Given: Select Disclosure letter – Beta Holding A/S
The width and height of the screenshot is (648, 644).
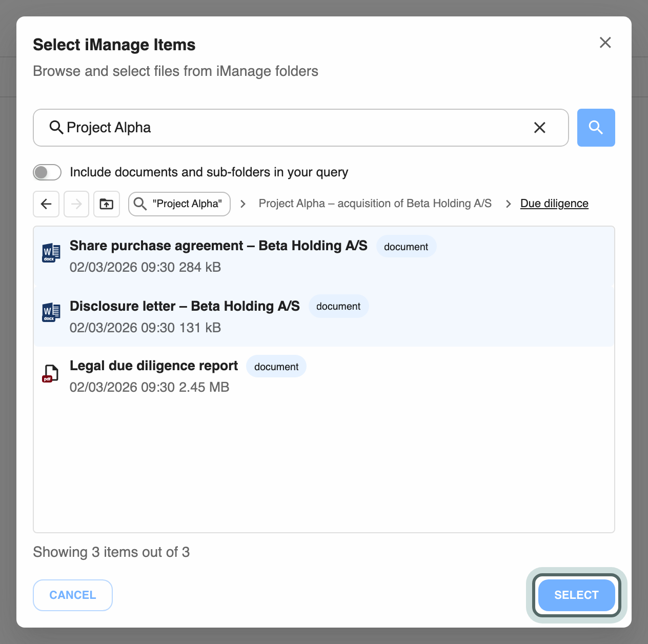Looking at the screenshot, I should click(324, 316).
